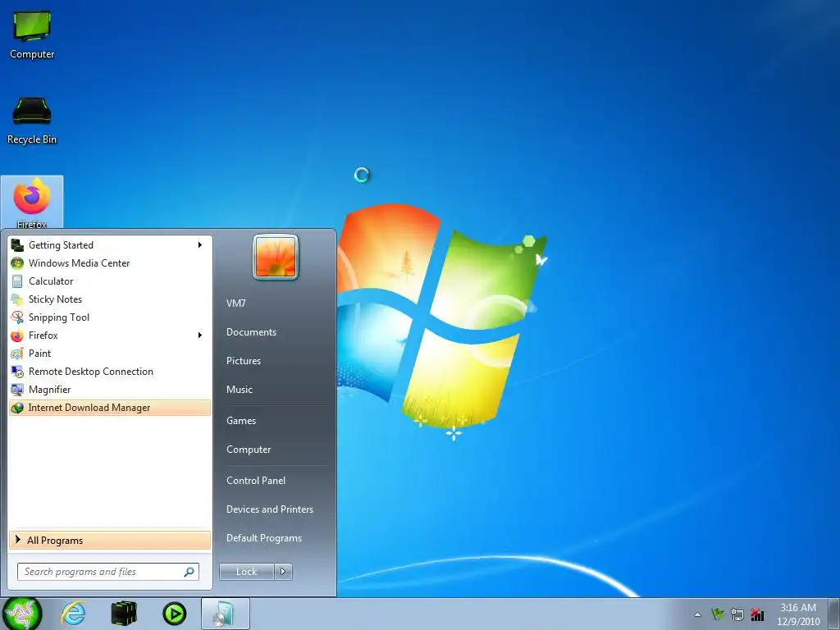Click the Magnifier icon in Start menu
The image size is (840, 630).
pos(17,390)
